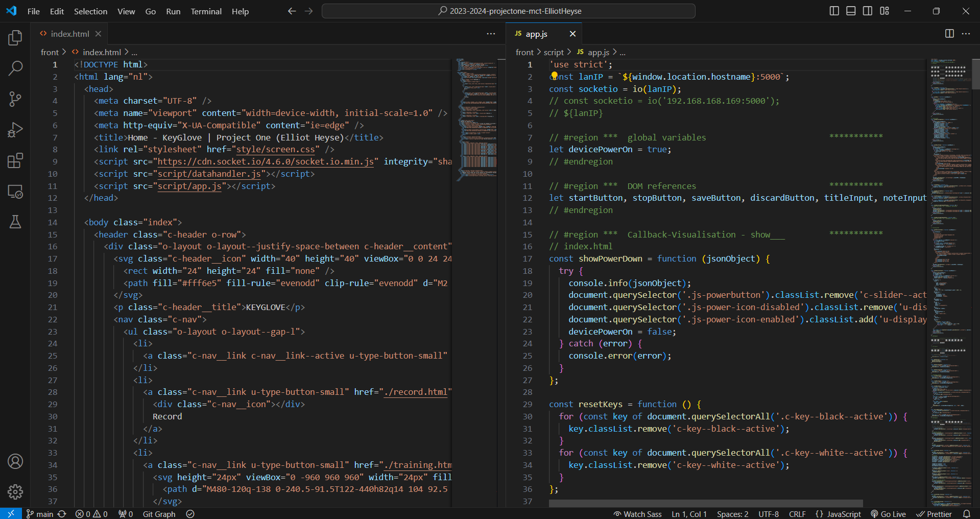980x519 pixels.
Task: Open notifications bell icon
Action: click(966, 513)
